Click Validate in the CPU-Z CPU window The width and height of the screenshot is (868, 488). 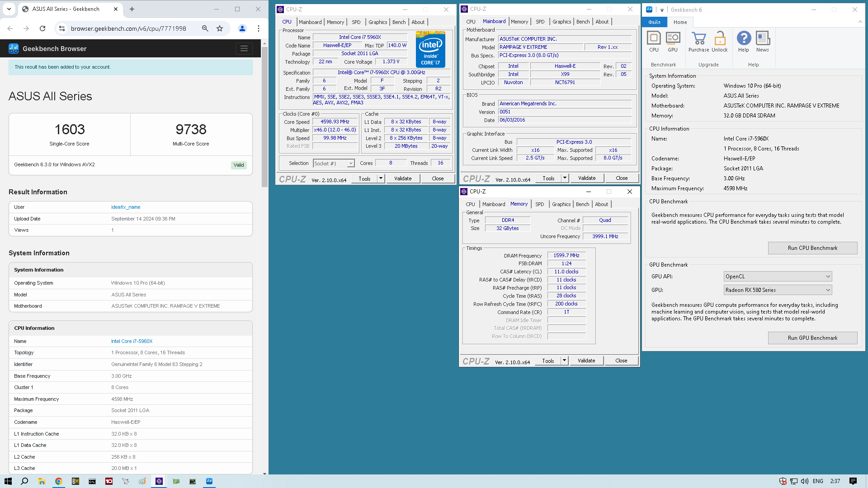point(403,178)
